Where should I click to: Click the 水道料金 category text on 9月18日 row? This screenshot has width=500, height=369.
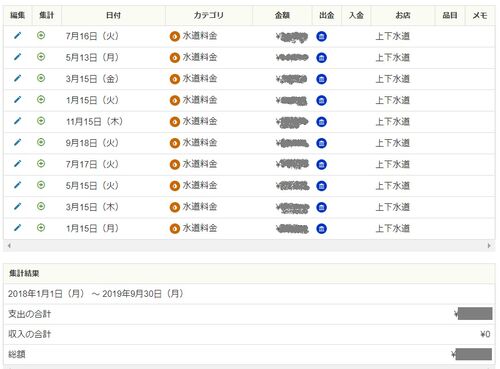(200, 143)
